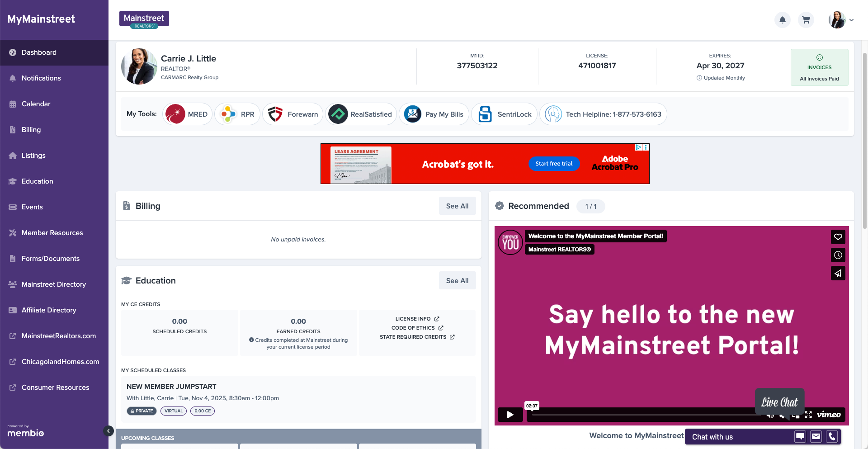Like the video with heart icon
Image resolution: width=868 pixels, height=449 pixels.
[838, 237]
